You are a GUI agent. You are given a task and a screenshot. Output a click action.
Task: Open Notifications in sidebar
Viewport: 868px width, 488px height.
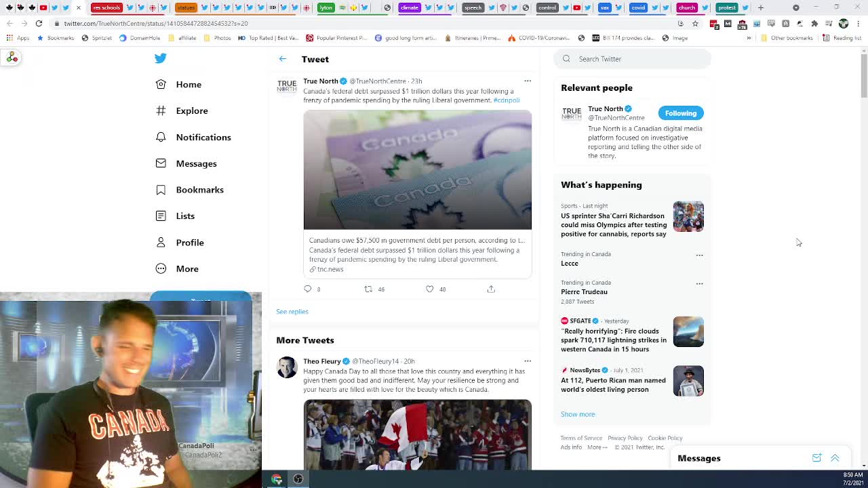pos(193,137)
